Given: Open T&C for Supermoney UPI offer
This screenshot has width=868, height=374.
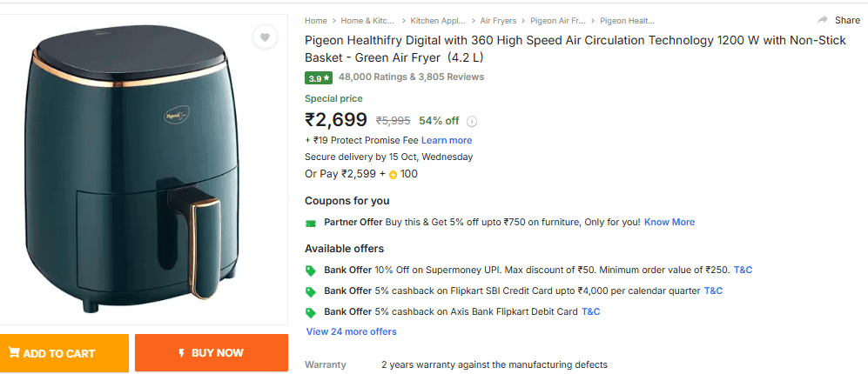Looking at the screenshot, I should tap(743, 270).
